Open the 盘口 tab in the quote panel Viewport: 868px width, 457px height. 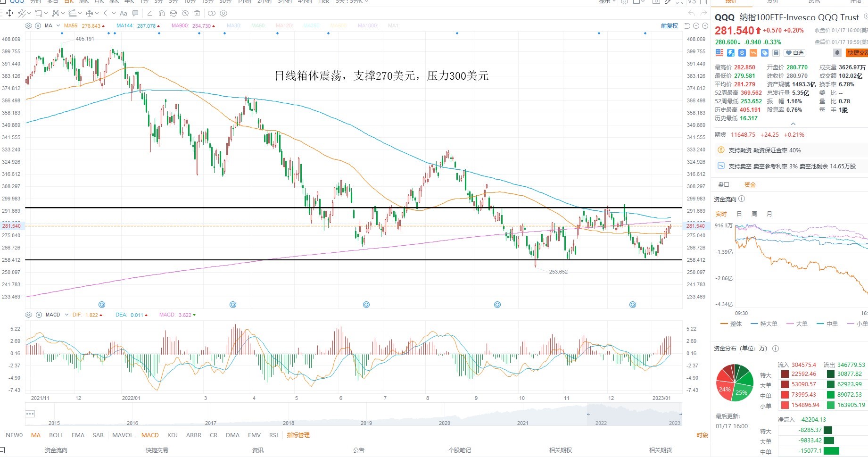[723, 185]
